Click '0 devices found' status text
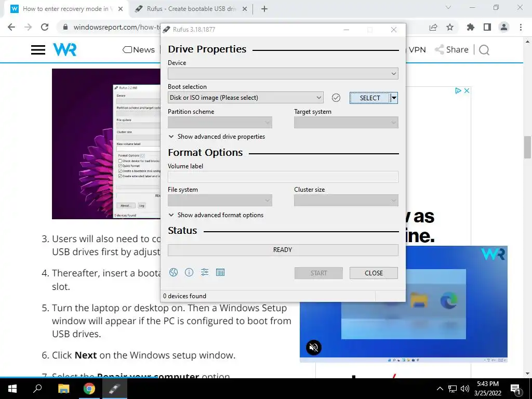This screenshot has width=532, height=399. (184, 296)
